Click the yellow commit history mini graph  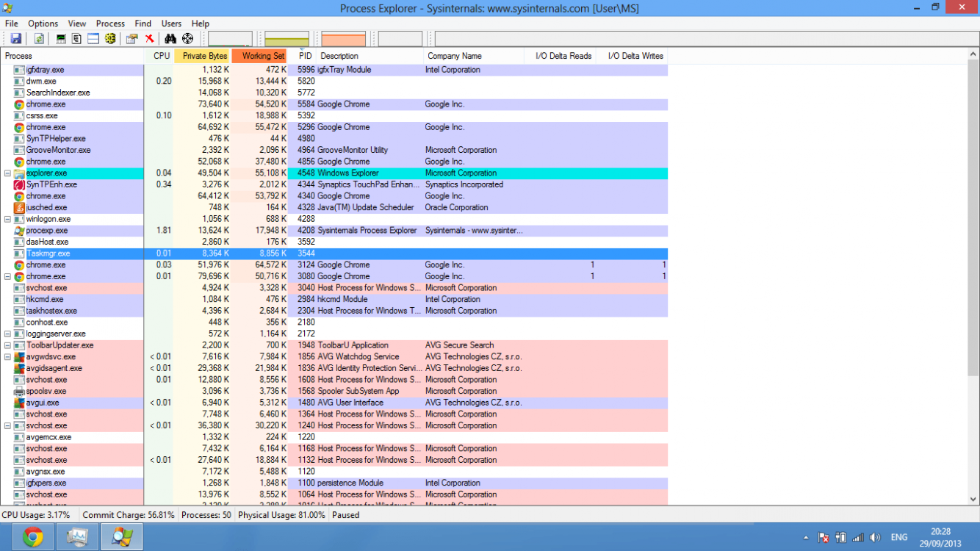tap(287, 39)
